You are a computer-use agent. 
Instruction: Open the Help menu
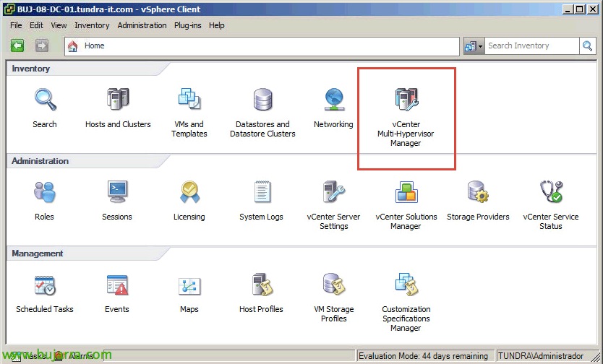[x=216, y=25]
